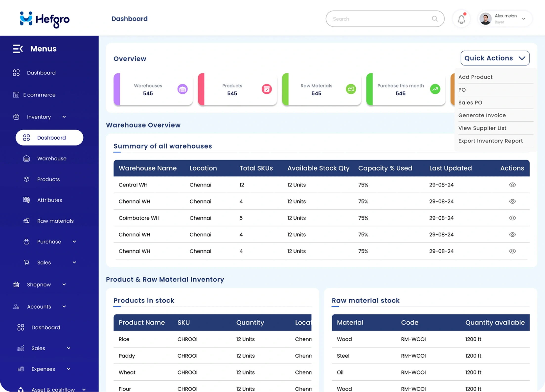The width and height of the screenshot is (545, 392).
Task: Click the Hefgro logo
Action: click(x=45, y=20)
